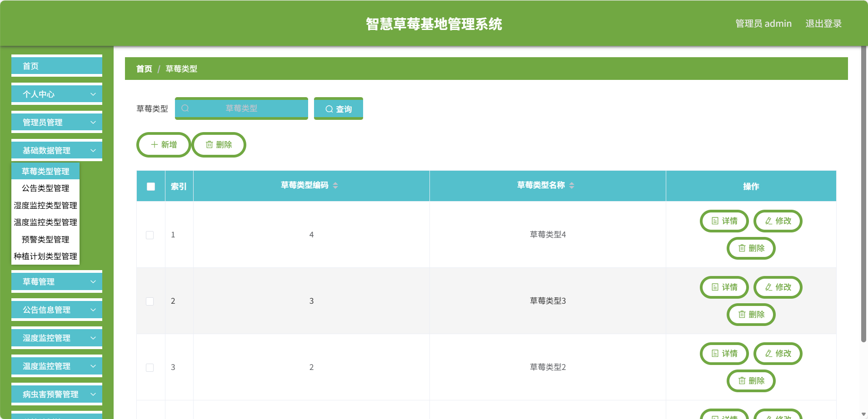The width and height of the screenshot is (868, 419).
Task: Click the scrollbar down arrow
Action: click(863, 414)
